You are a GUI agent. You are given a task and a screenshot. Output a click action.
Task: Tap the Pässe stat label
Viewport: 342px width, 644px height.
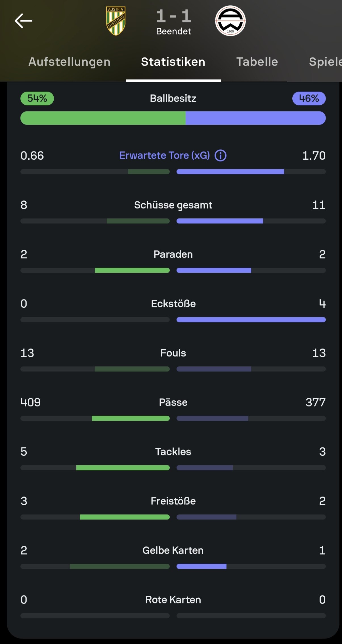173,402
